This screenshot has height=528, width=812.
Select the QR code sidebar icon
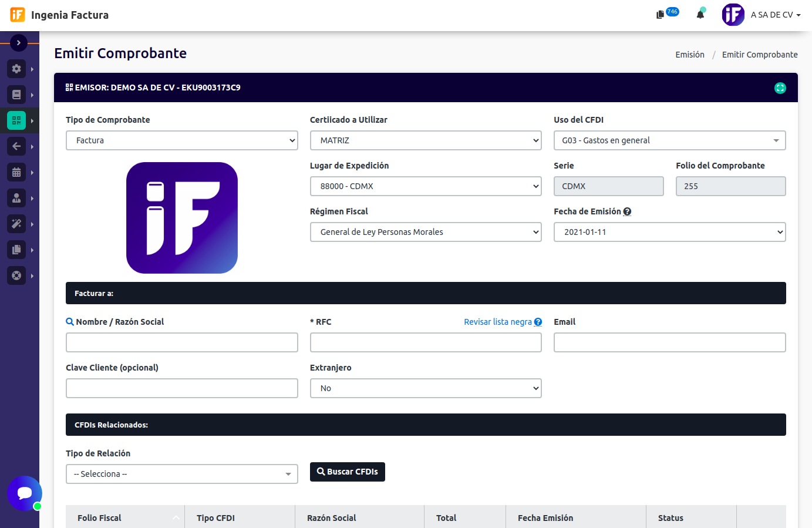point(16,120)
